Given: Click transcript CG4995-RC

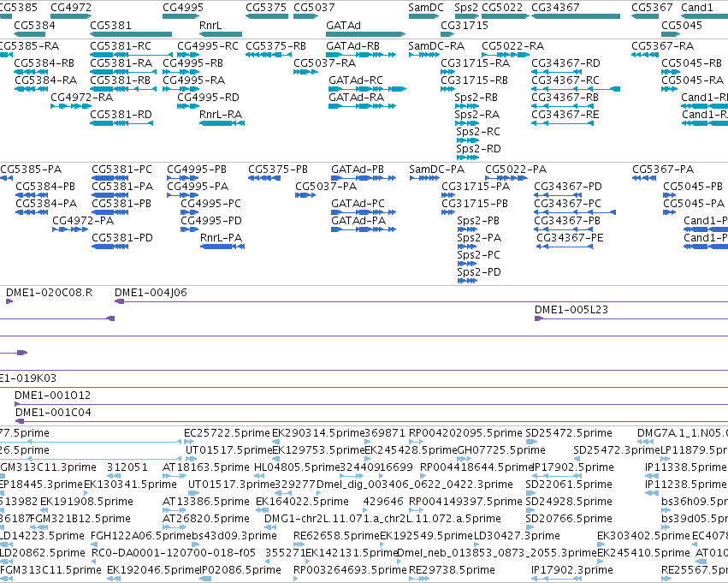Looking at the screenshot, I should [208, 45].
